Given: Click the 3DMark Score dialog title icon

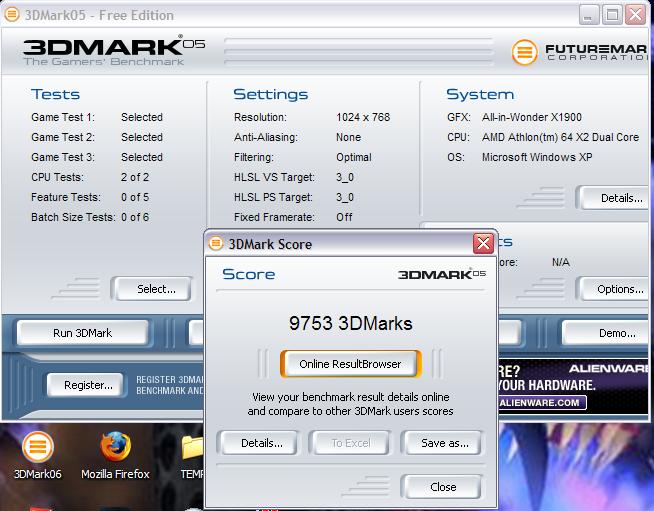Looking at the screenshot, I should [217, 243].
